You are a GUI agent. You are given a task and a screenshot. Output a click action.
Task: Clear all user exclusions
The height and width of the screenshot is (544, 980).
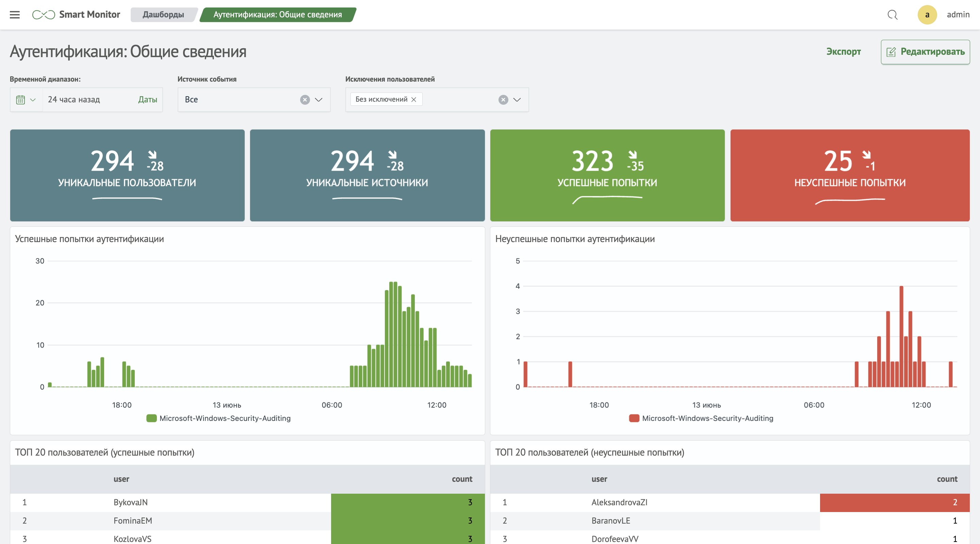pyautogui.click(x=503, y=100)
